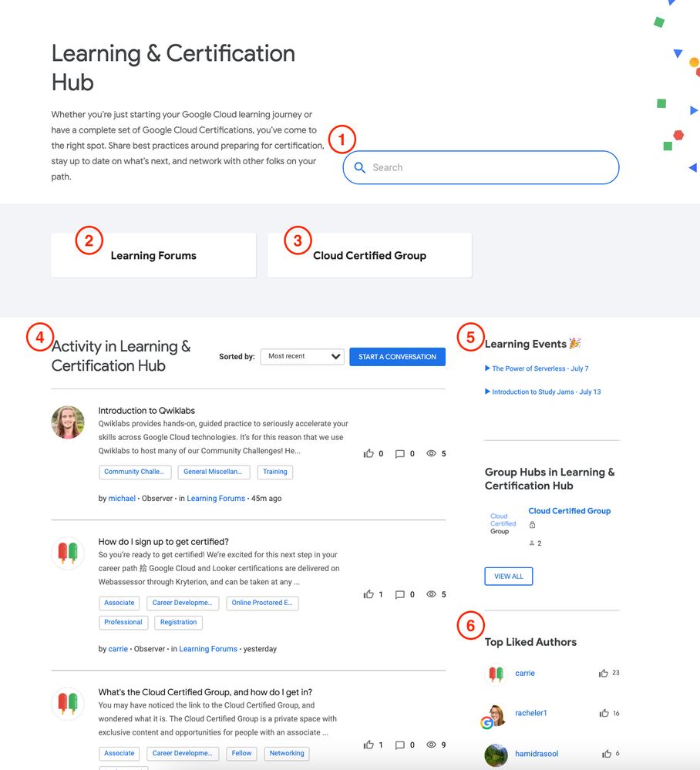Click the View All button under Group Hubs
The width and height of the screenshot is (700, 770).
(508, 577)
